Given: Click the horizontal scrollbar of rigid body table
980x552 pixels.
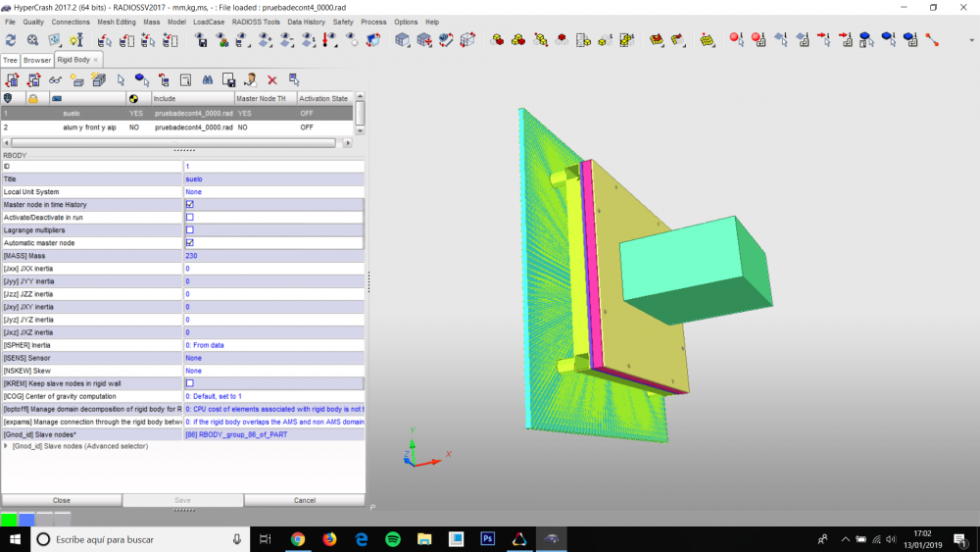Looking at the screenshot, I should pyautogui.click(x=173, y=143).
